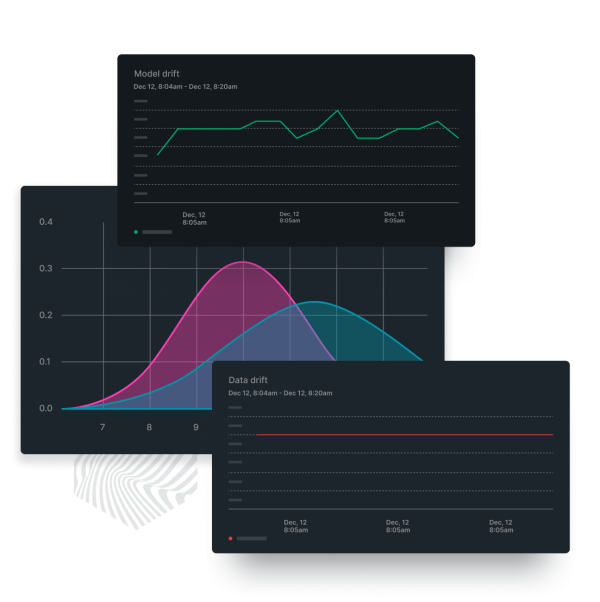Click the peak of the teal distribution curve
The image size is (600, 602).
314,301
